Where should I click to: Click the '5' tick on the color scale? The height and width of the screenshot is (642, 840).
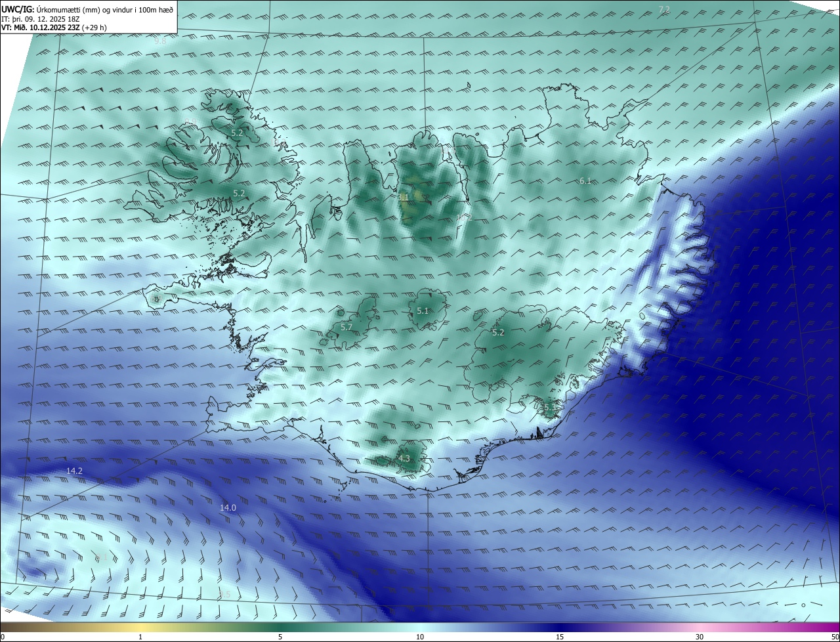(x=280, y=637)
